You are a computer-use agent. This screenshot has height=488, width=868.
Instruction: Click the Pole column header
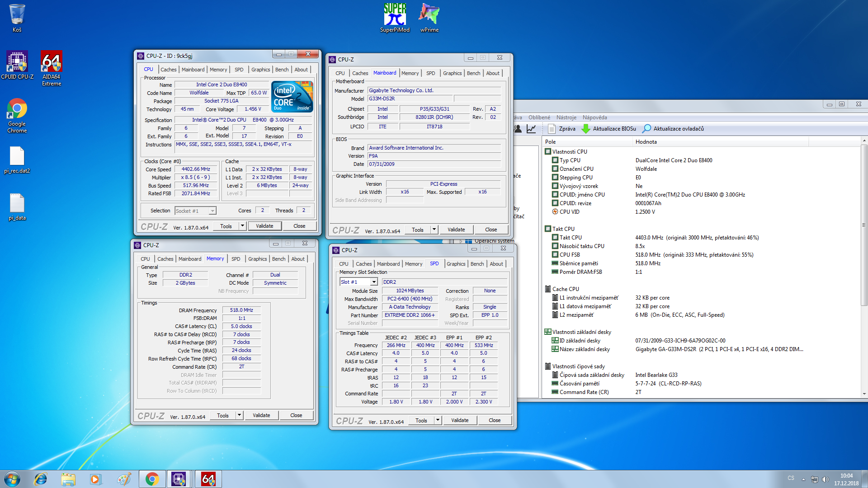587,142
